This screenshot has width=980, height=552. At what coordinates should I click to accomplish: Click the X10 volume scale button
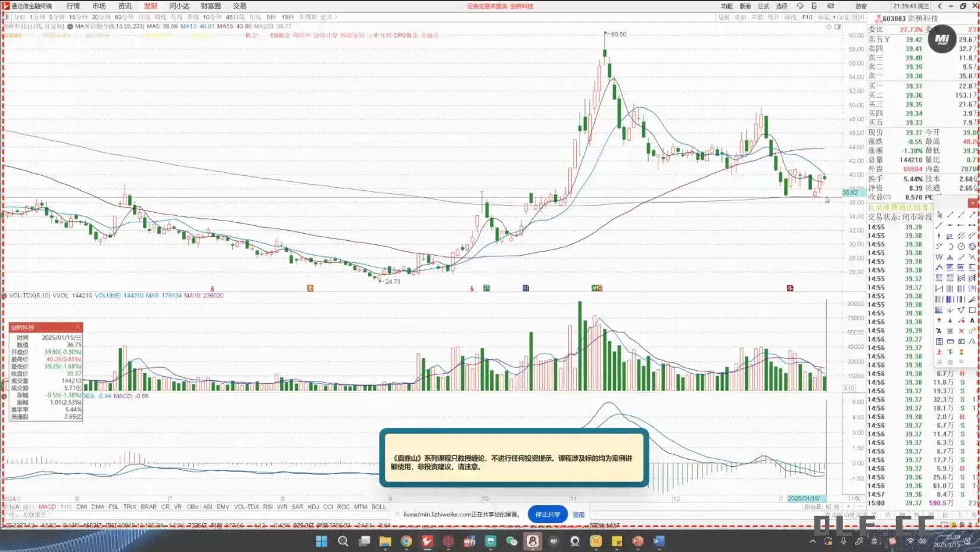849,388
